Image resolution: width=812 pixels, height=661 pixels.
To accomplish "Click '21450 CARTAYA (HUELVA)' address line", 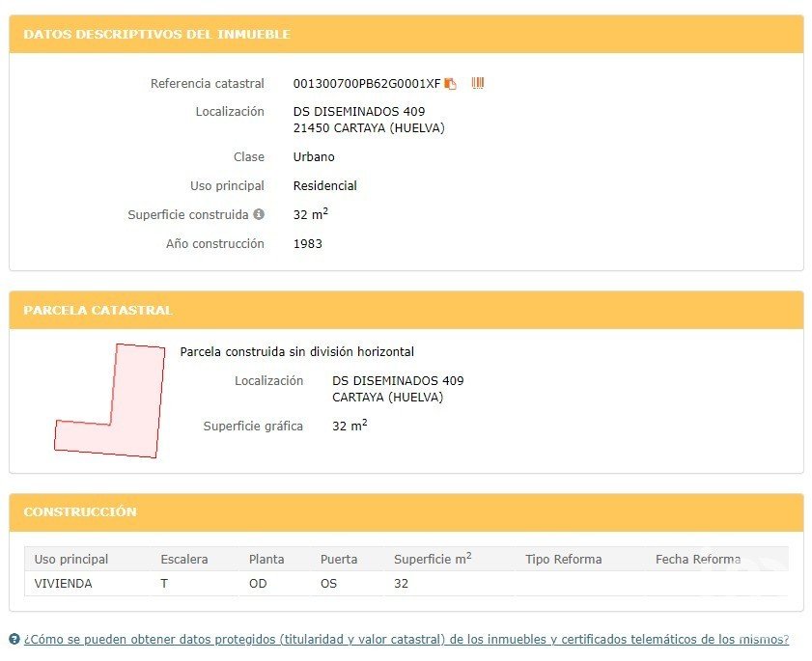I will coord(369,127).
